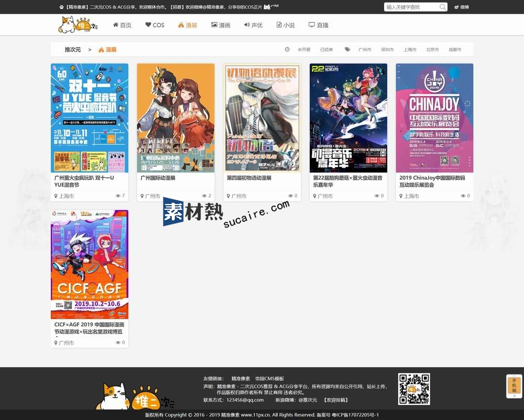The width and height of the screenshot is (524, 420).
Task: Click the footer QR code image
Action: pos(414,389)
